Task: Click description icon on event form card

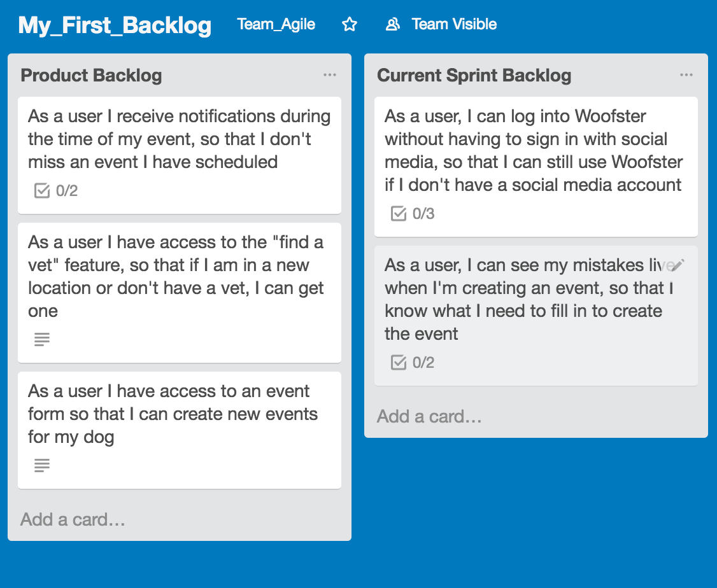Action: (x=42, y=465)
